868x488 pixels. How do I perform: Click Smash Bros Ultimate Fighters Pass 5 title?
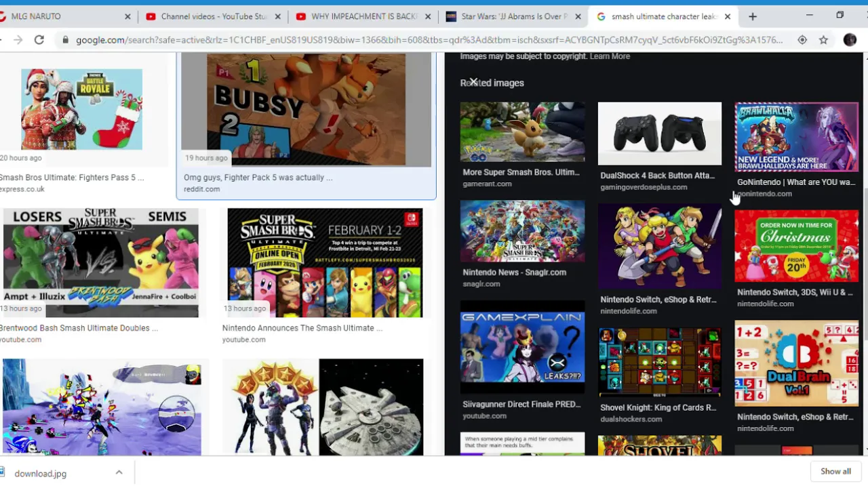tap(72, 178)
